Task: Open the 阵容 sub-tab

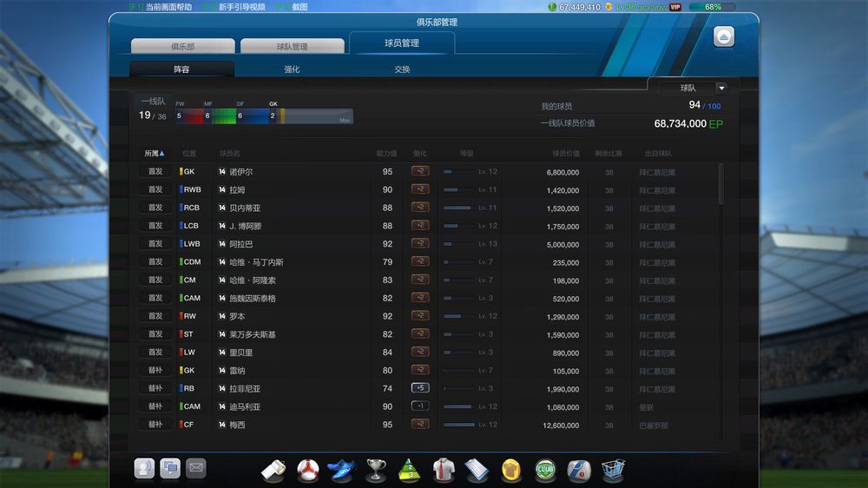Action: (181, 69)
